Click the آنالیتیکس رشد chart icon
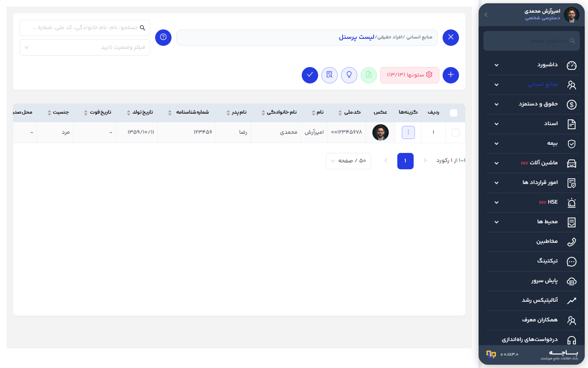The image size is (588, 368). click(x=572, y=301)
